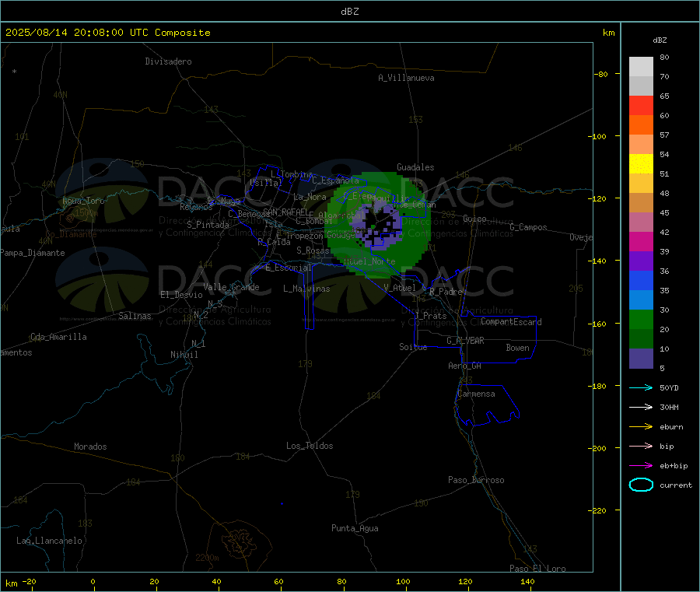Pick the yellow 51 dBZ legend swatch
Image resolution: width=700 pixels, height=592 pixels.
pos(641,164)
